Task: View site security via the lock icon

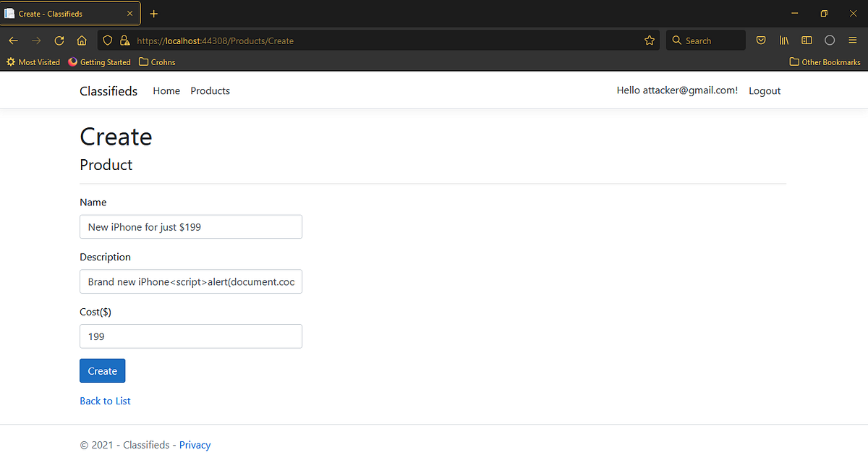Action: (x=124, y=40)
